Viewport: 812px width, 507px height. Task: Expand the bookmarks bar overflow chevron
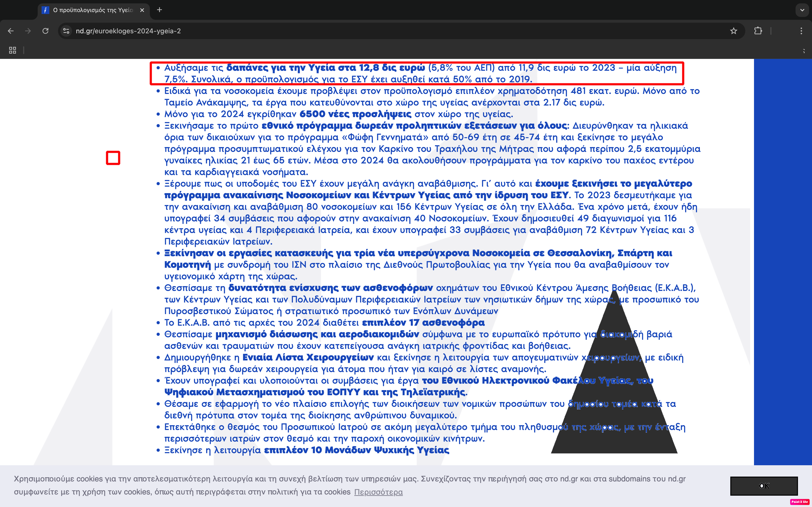(x=804, y=51)
